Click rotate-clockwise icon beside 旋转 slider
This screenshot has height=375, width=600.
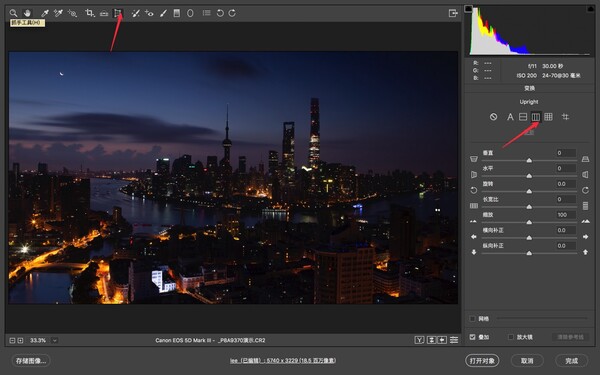[585, 190]
